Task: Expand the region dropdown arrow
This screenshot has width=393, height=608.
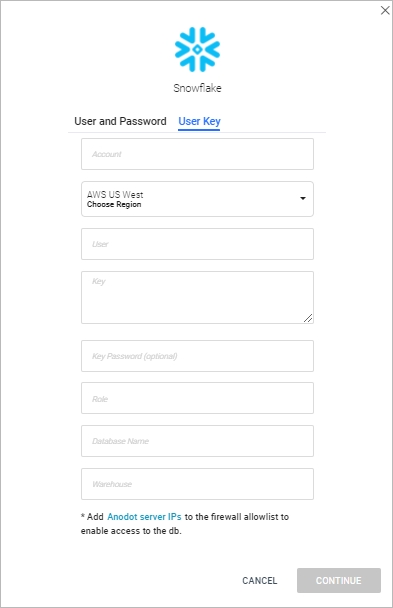Action: pos(303,199)
